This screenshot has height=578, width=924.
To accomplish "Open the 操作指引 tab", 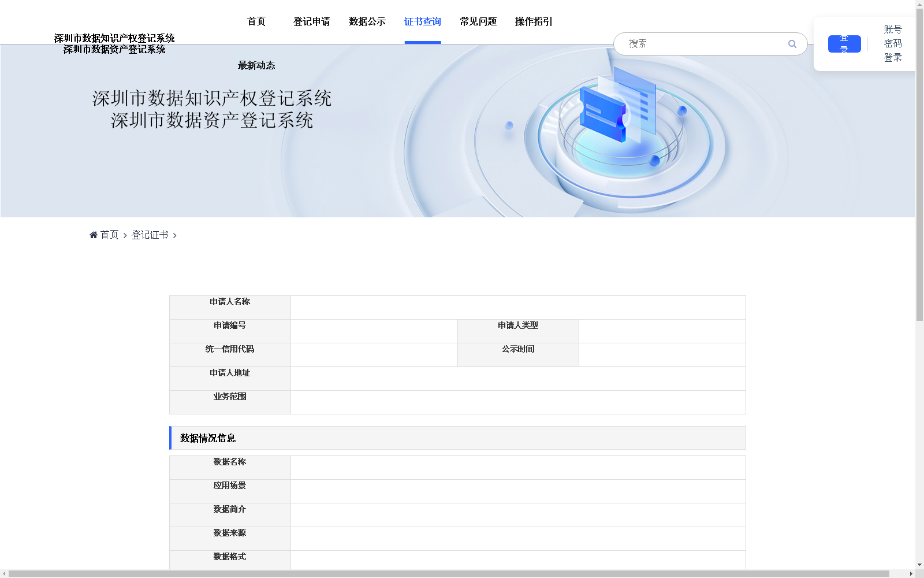I will coord(534,21).
